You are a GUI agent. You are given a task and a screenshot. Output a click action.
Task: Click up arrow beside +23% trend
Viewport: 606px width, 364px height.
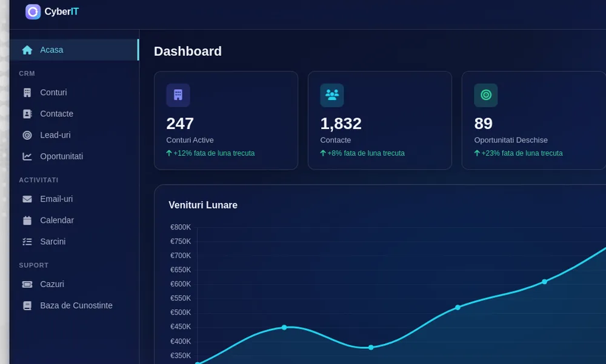point(477,153)
